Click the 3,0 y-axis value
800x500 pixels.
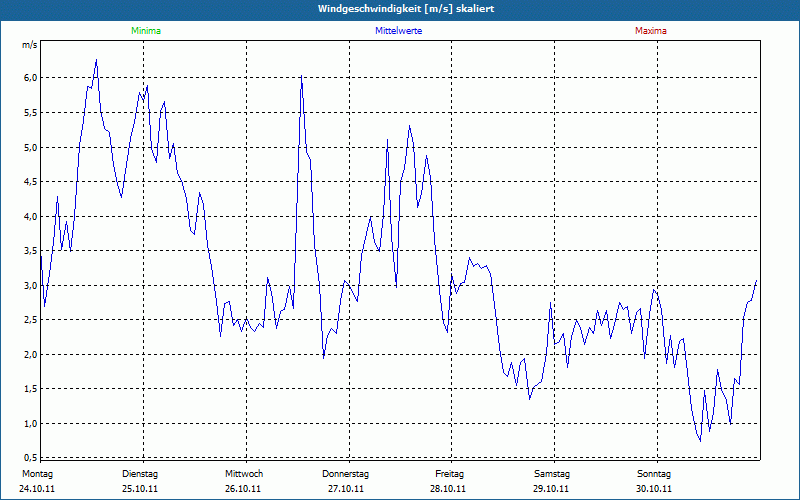[x=31, y=286]
